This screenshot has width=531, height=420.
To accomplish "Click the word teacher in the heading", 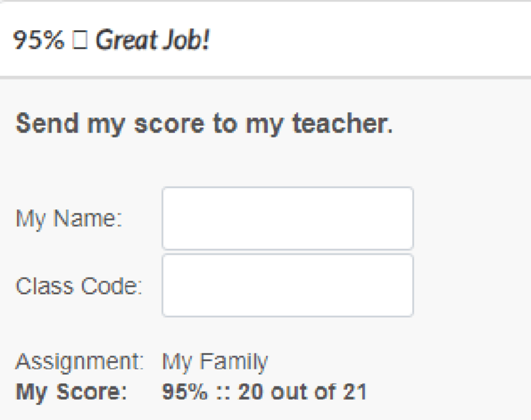I will point(342,123).
